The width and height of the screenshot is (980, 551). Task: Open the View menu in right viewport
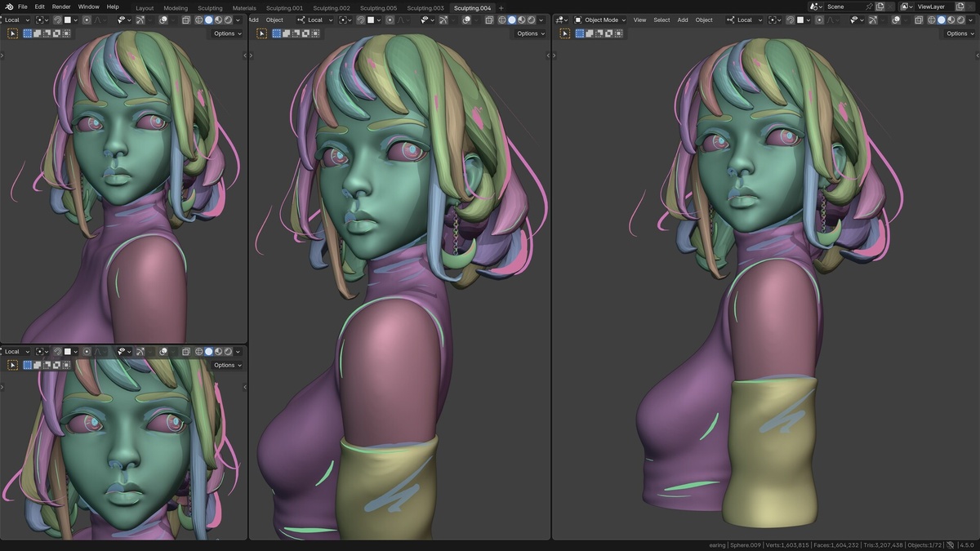point(639,20)
